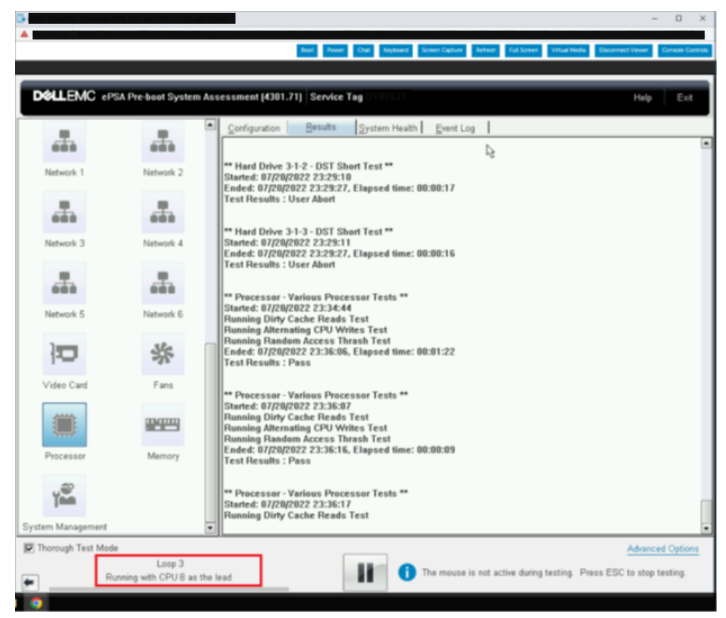This screenshot has width=726, height=618.
Task: Open the Advanced Options link
Action: pyautogui.click(x=663, y=549)
